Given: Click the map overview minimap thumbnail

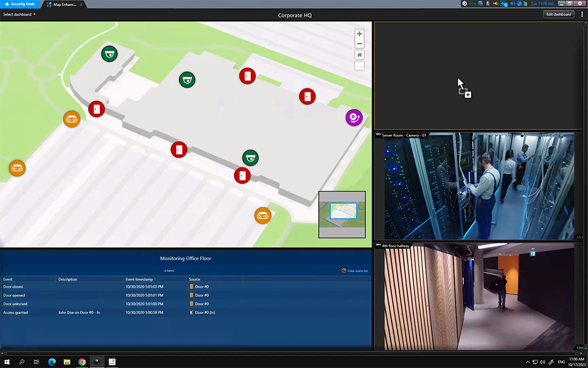Looking at the screenshot, I should [x=342, y=214].
